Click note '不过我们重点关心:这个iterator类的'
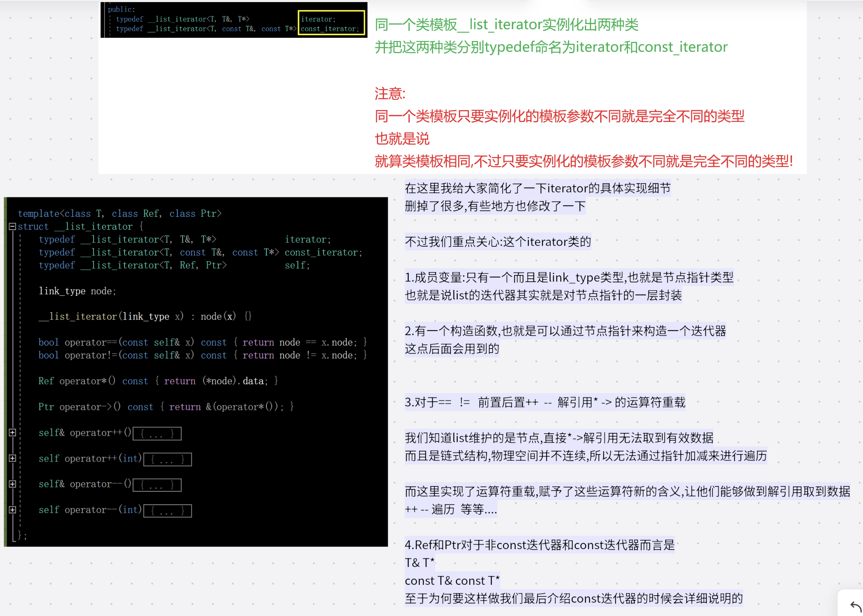 [498, 242]
